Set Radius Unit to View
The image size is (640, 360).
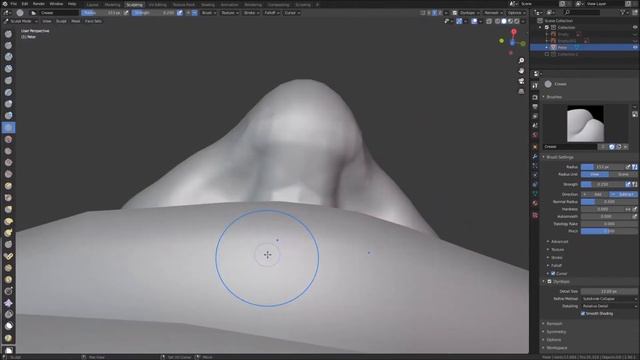594,174
